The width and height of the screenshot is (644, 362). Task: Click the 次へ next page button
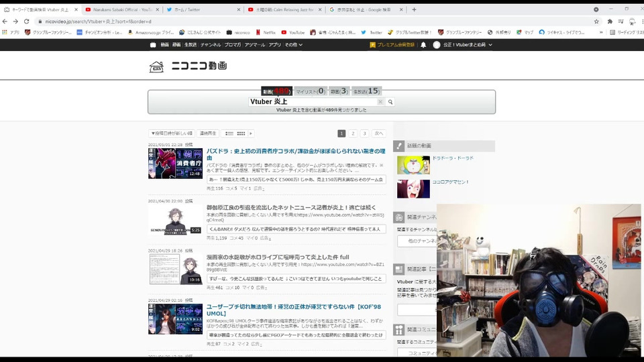(378, 133)
